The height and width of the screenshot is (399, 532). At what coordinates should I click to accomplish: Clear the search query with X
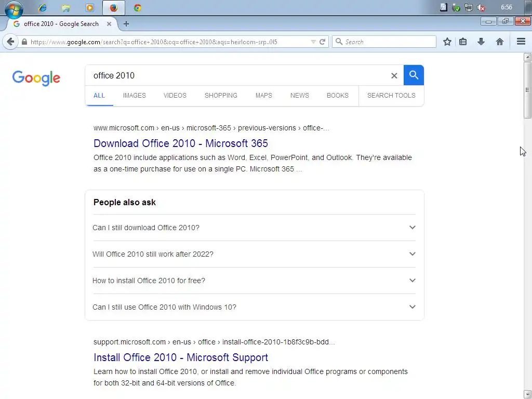tap(394, 76)
